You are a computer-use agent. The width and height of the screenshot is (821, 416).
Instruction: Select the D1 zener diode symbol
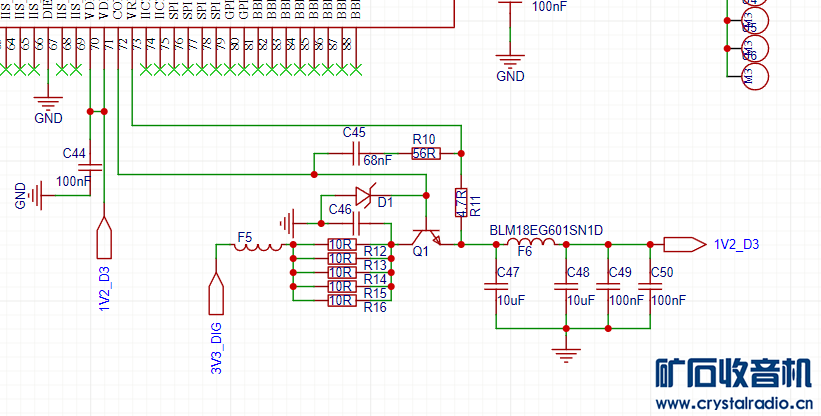point(363,196)
